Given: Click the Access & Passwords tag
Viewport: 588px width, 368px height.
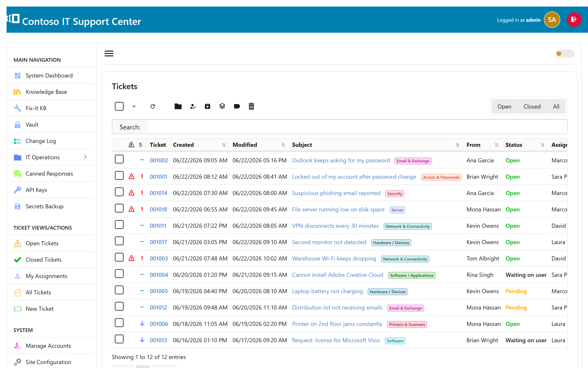Looking at the screenshot, I should coord(441,177).
